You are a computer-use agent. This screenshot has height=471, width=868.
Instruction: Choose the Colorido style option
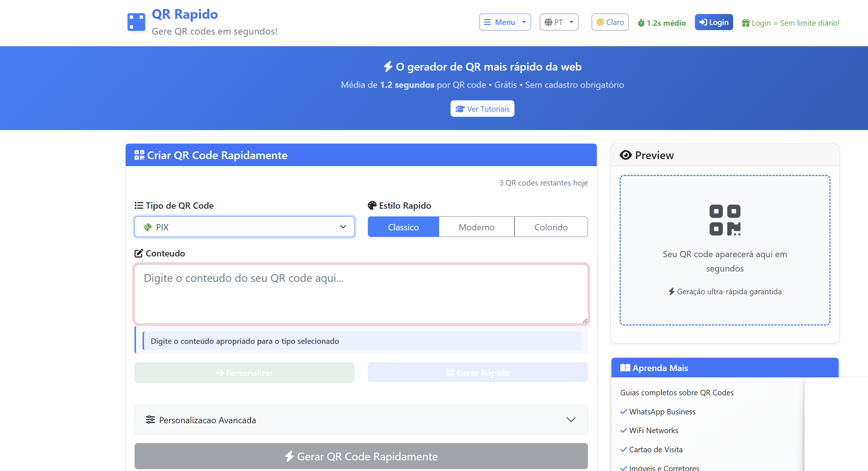pos(550,227)
